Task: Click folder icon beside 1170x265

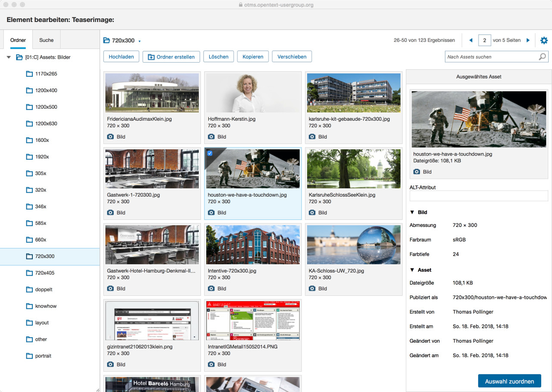Action: tap(29, 74)
